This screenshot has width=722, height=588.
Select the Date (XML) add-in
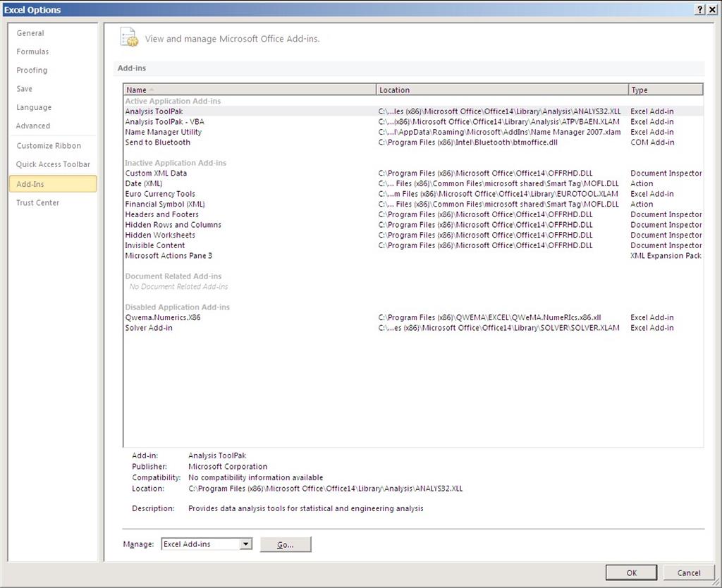[x=413, y=183]
